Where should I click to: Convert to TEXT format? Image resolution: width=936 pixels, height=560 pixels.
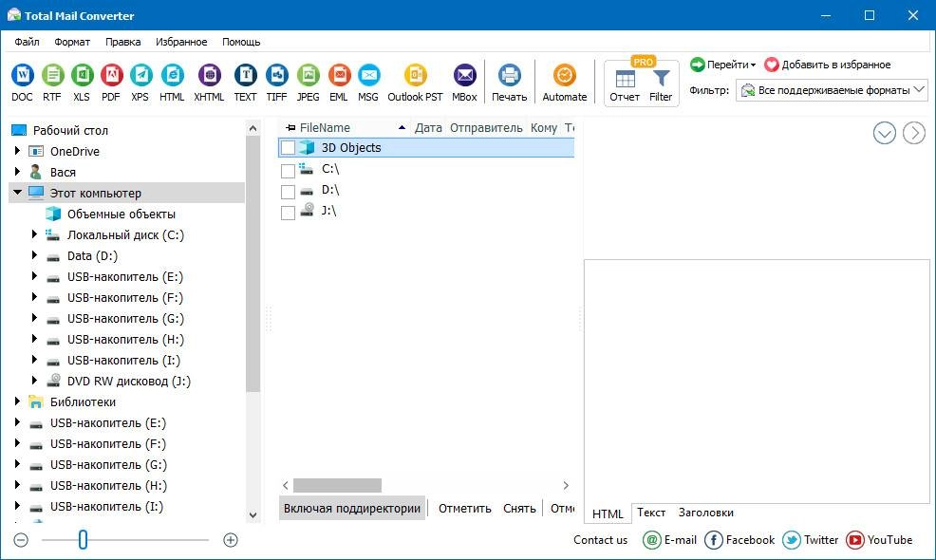pos(245,83)
